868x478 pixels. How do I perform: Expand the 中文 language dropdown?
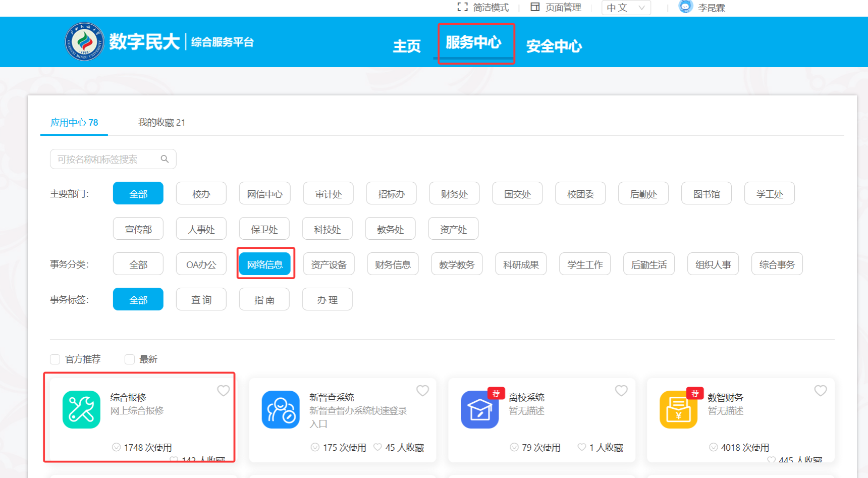pyautogui.click(x=626, y=8)
